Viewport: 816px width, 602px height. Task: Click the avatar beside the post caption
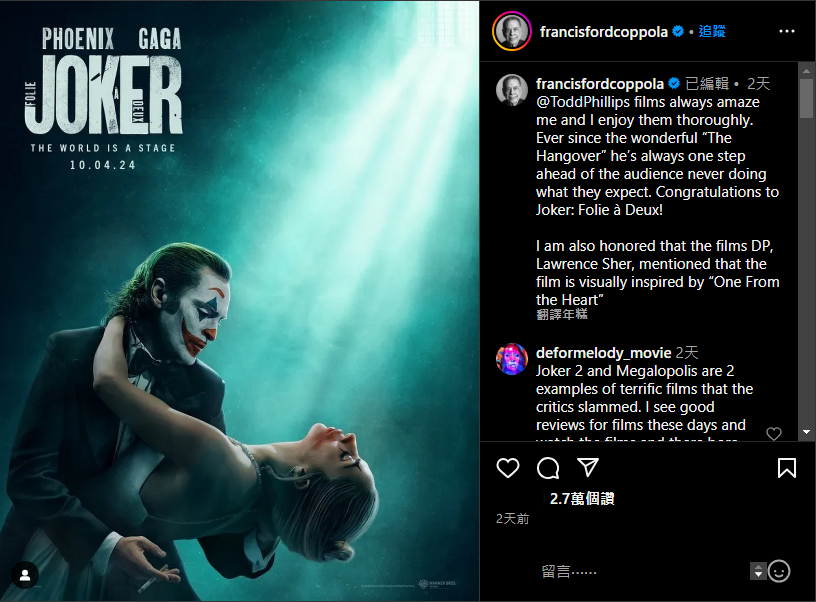(512, 90)
